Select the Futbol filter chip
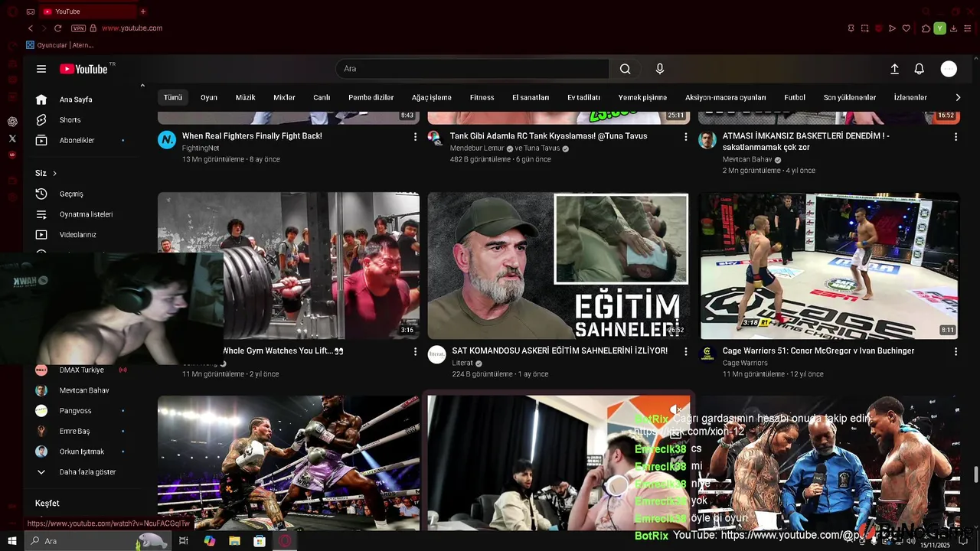 (x=795, y=98)
